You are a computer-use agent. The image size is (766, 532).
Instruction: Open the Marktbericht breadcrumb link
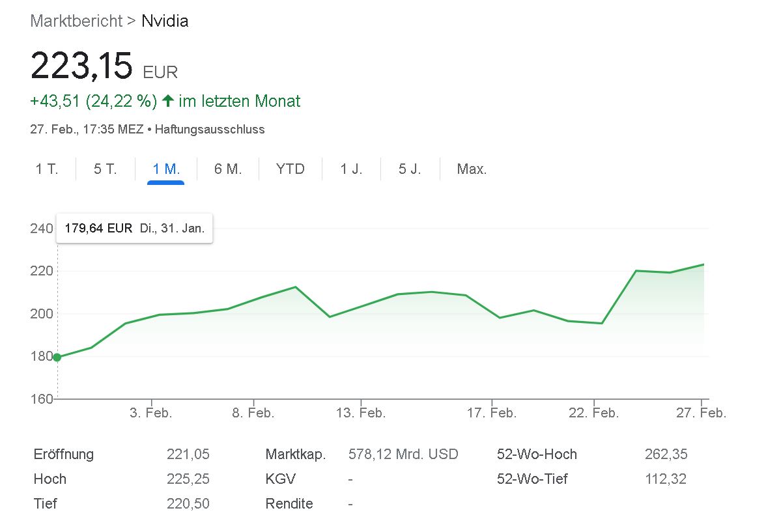(x=76, y=21)
